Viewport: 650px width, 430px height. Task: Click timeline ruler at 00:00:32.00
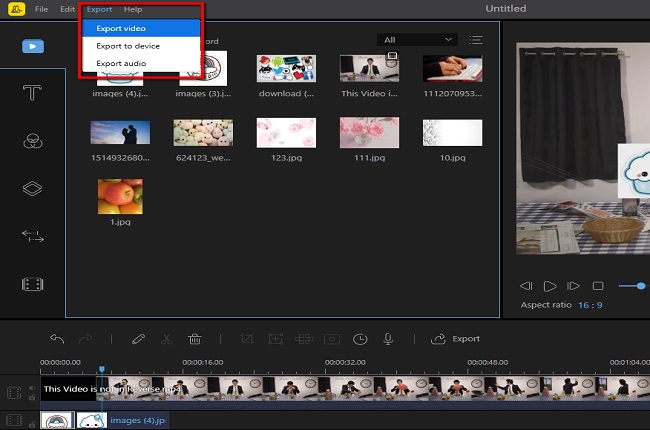(x=345, y=362)
